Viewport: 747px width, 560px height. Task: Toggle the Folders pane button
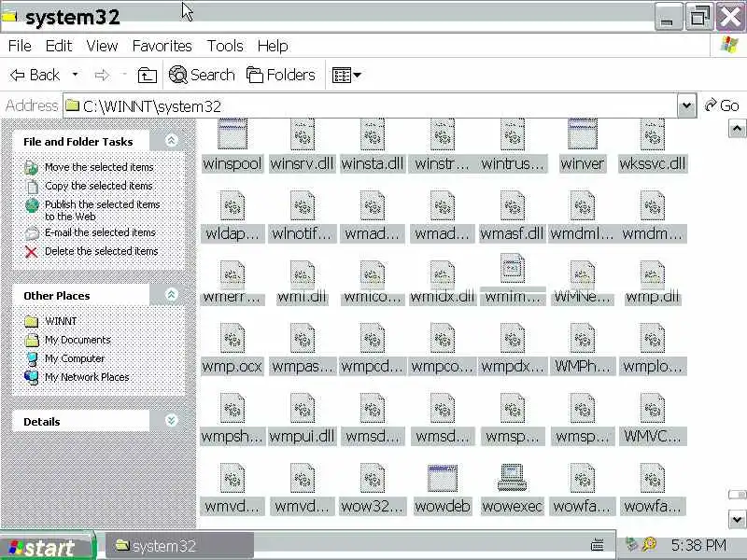(281, 76)
